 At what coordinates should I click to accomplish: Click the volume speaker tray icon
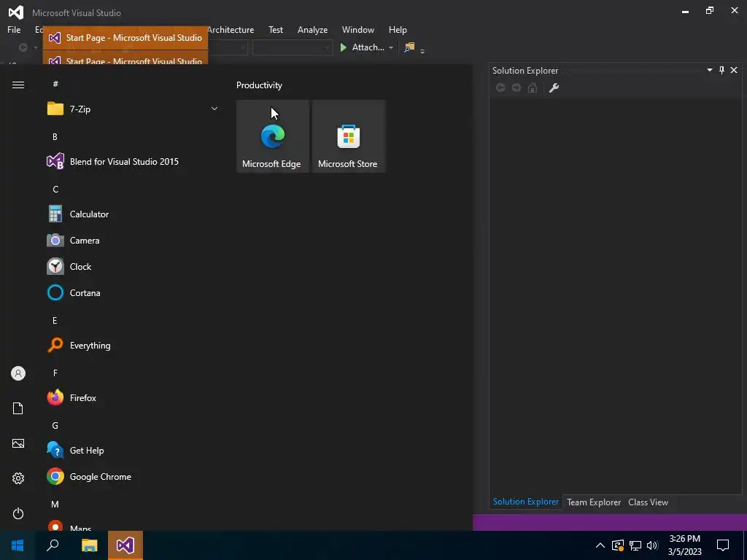(x=652, y=545)
